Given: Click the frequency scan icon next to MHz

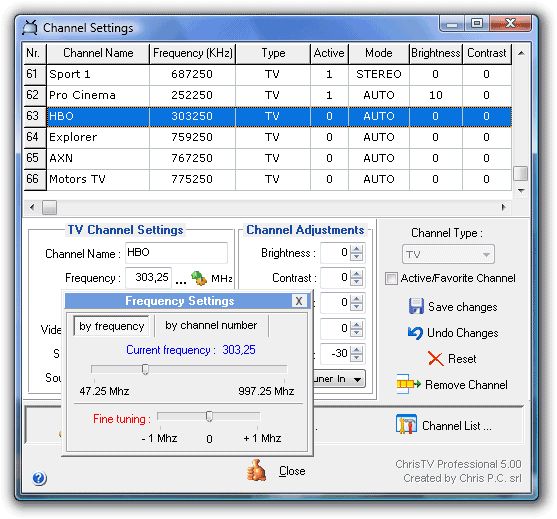Looking at the screenshot, I should [199, 278].
